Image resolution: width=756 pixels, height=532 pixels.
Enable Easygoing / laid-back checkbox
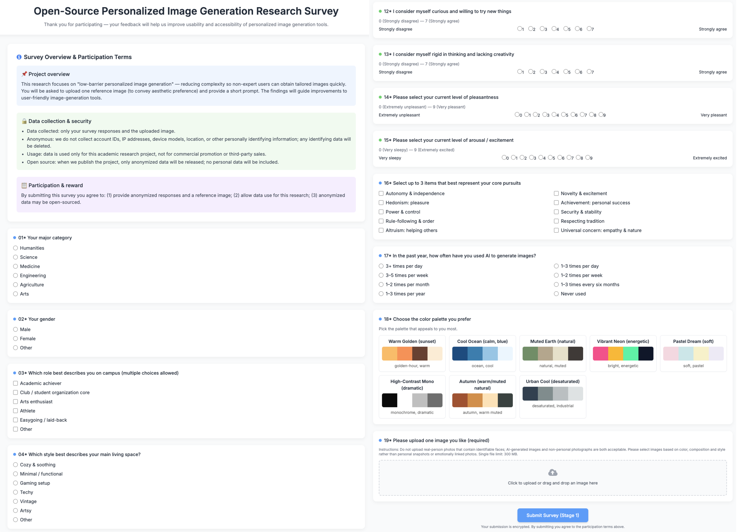coord(15,420)
